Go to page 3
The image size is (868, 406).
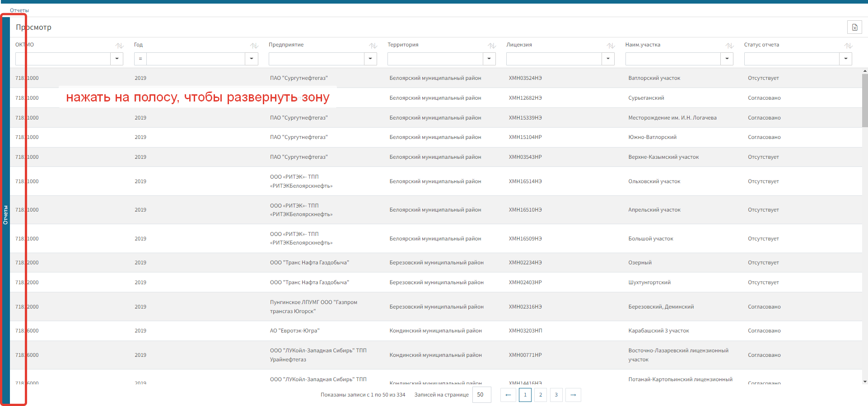[x=556, y=395]
